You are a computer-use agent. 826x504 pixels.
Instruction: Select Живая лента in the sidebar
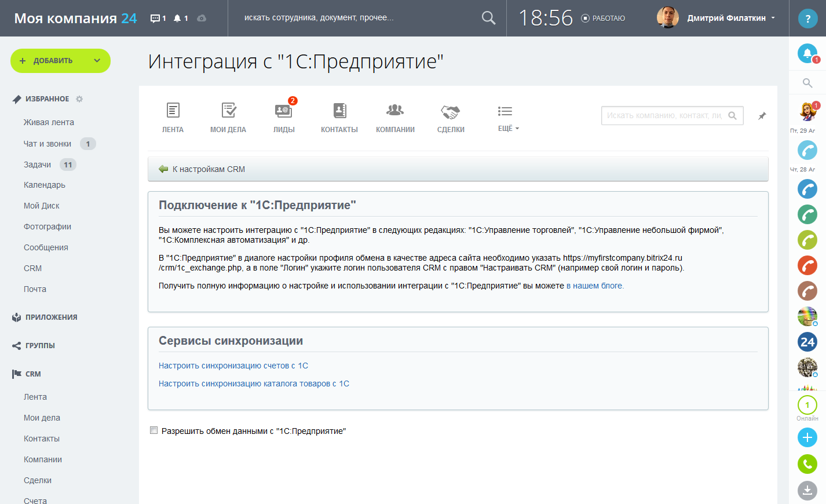click(x=49, y=122)
